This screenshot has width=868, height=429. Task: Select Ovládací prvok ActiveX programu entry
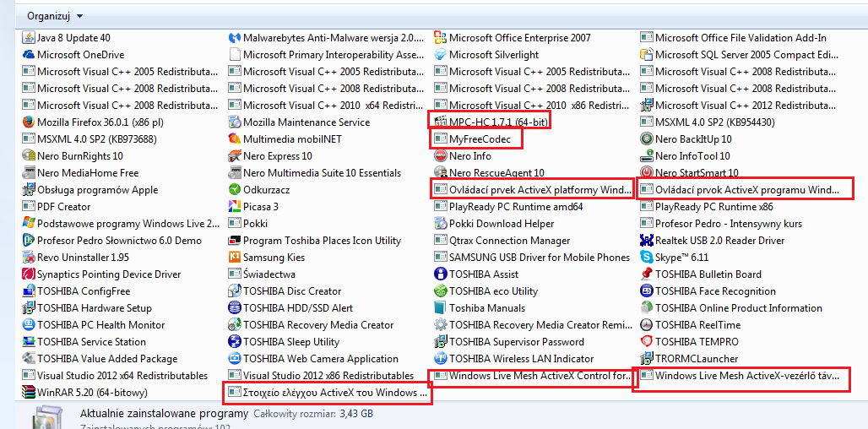[x=740, y=190]
